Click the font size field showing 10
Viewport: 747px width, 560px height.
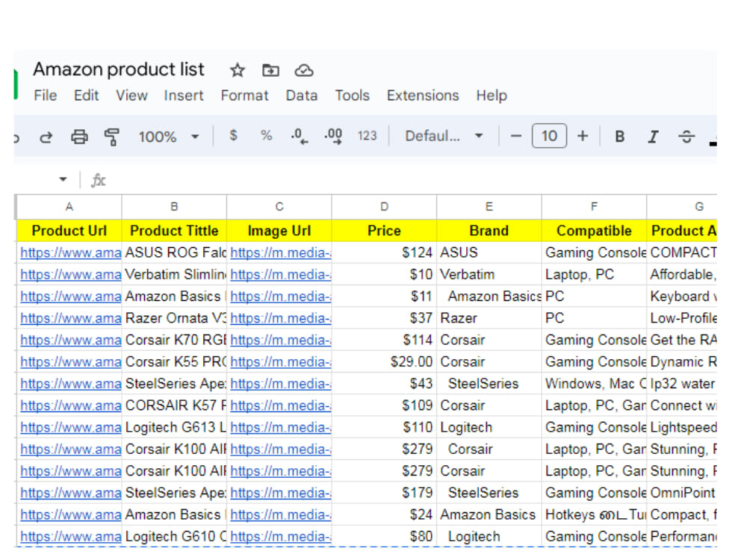[x=549, y=136]
